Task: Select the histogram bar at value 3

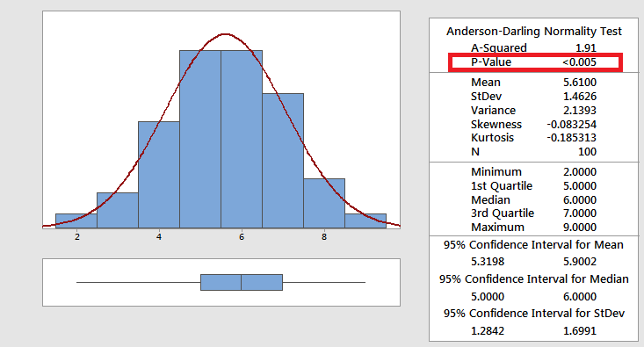Action: [x=118, y=210]
